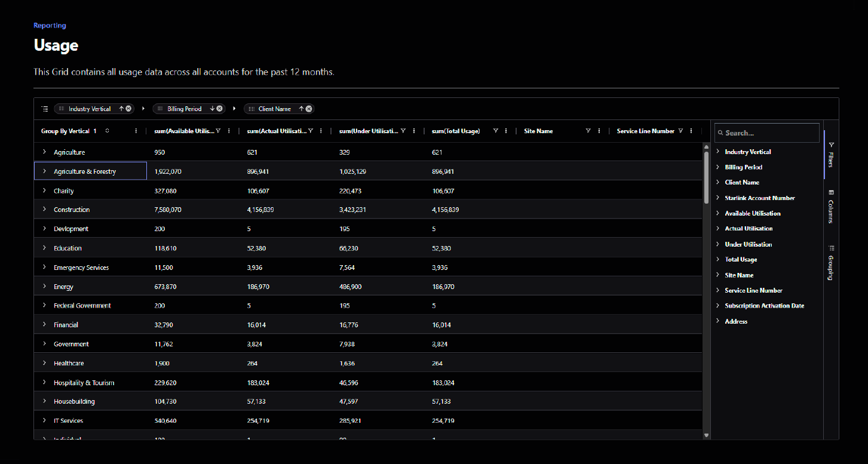Remove the Industry Vertical grouping chip
This screenshot has height=464, width=868.
[x=128, y=109]
